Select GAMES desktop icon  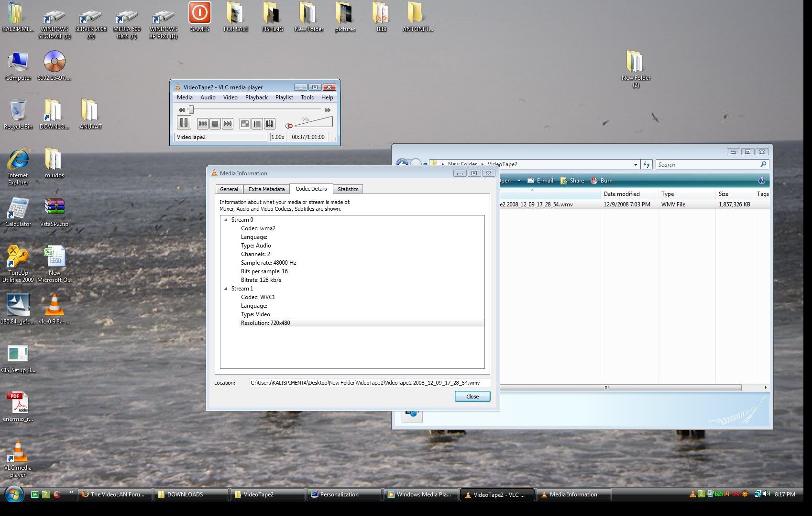coord(199,17)
